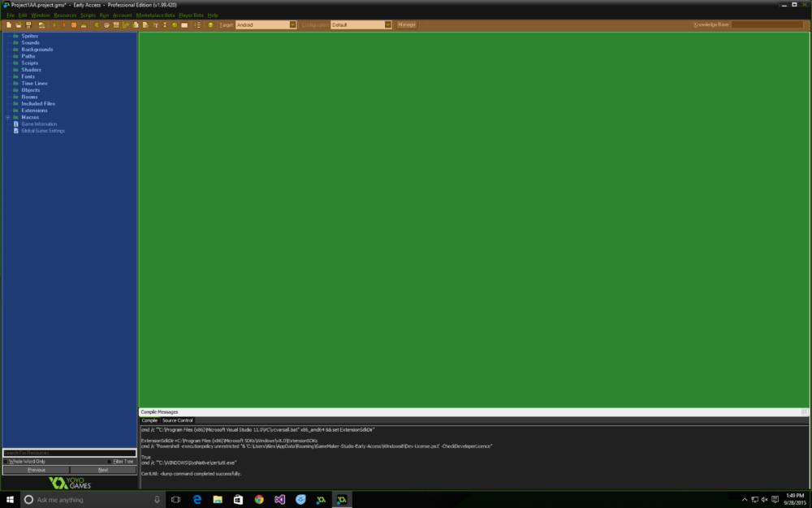Viewport: 812px width, 508px height.
Task: Open Global Game Settings
Action: 42,130
